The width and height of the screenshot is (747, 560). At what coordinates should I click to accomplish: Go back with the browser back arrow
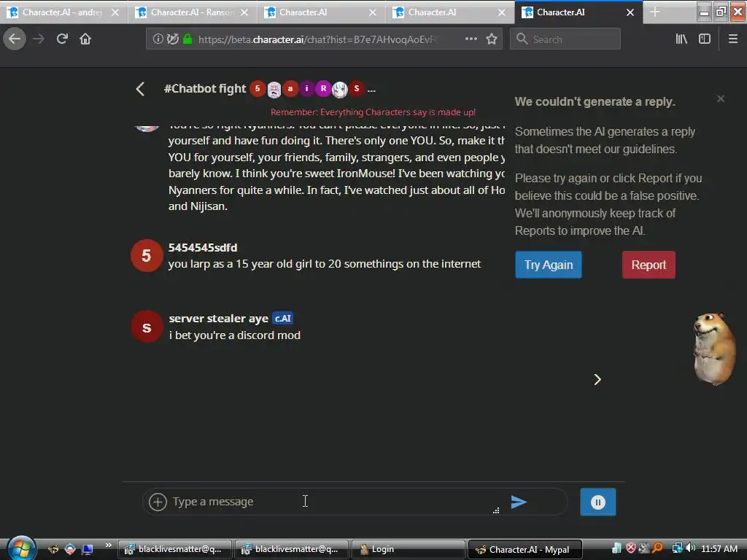click(15, 39)
